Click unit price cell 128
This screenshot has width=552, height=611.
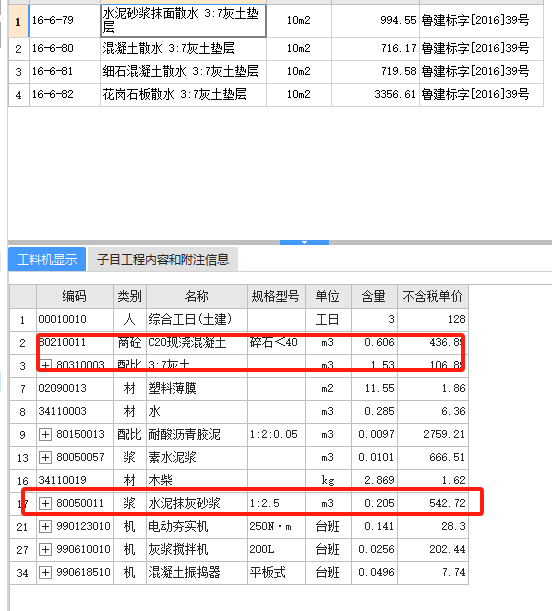pyautogui.click(x=433, y=320)
